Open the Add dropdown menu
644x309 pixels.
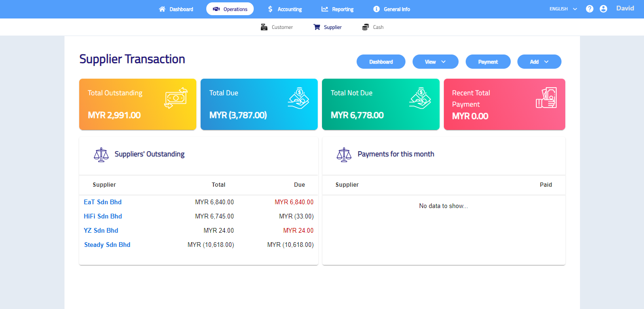[x=539, y=62]
